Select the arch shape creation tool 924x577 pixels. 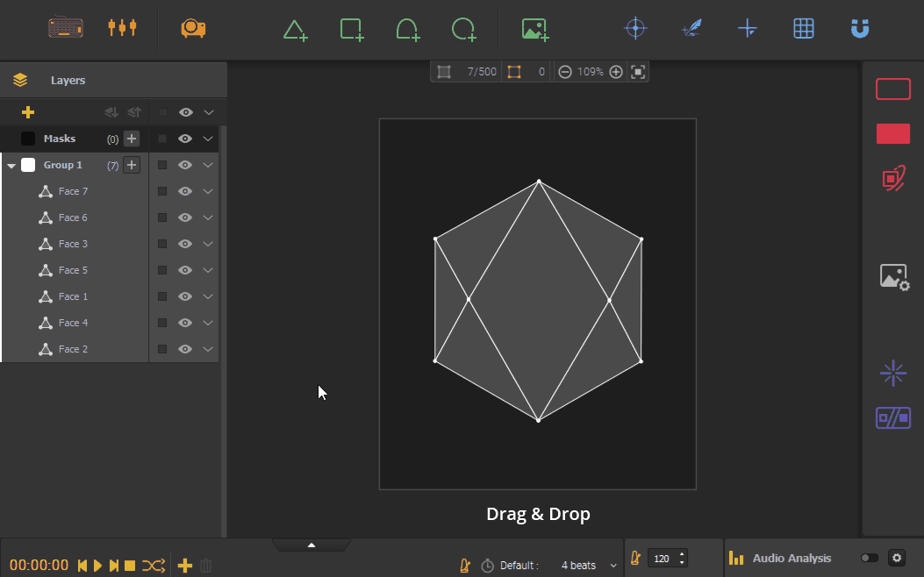coord(407,28)
